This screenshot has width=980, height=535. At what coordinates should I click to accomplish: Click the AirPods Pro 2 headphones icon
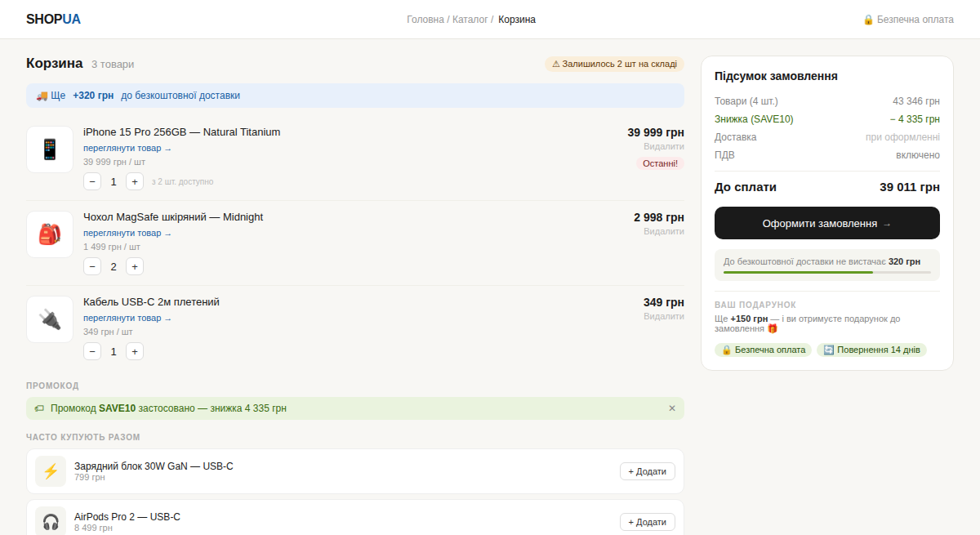pyautogui.click(x=51, y=521)
